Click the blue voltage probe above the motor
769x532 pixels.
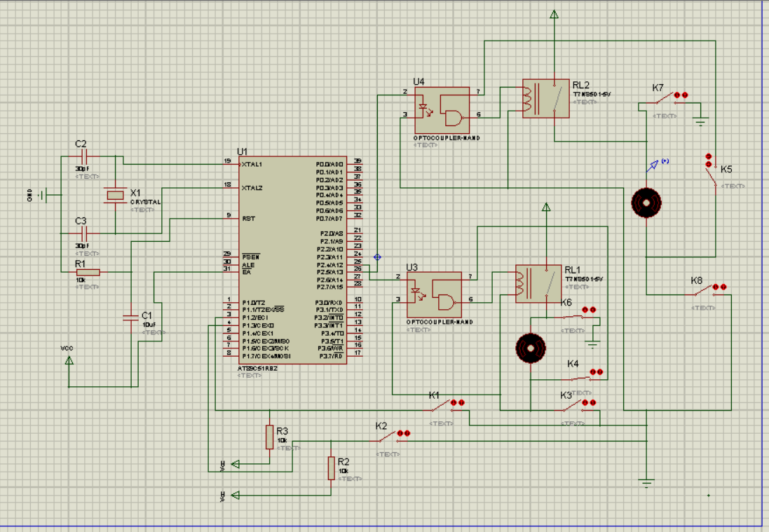point(652,167)
